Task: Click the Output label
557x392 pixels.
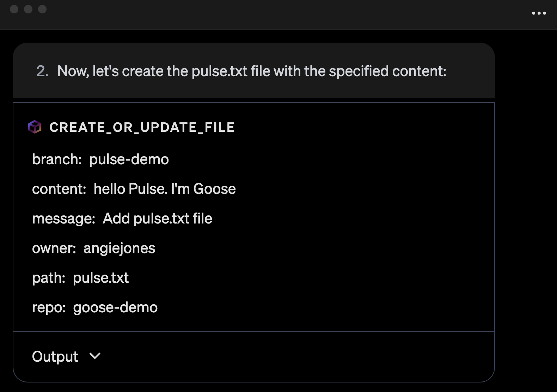Action: click(55, 356)
